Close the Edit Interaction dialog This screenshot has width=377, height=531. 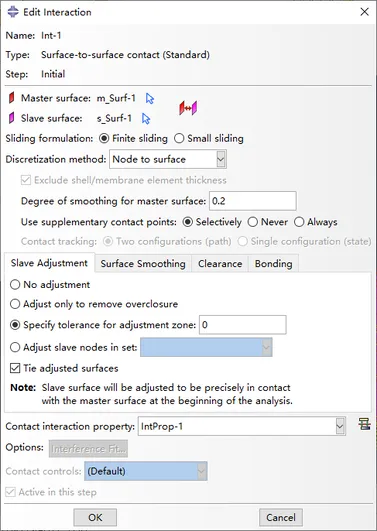coord(364,12)
